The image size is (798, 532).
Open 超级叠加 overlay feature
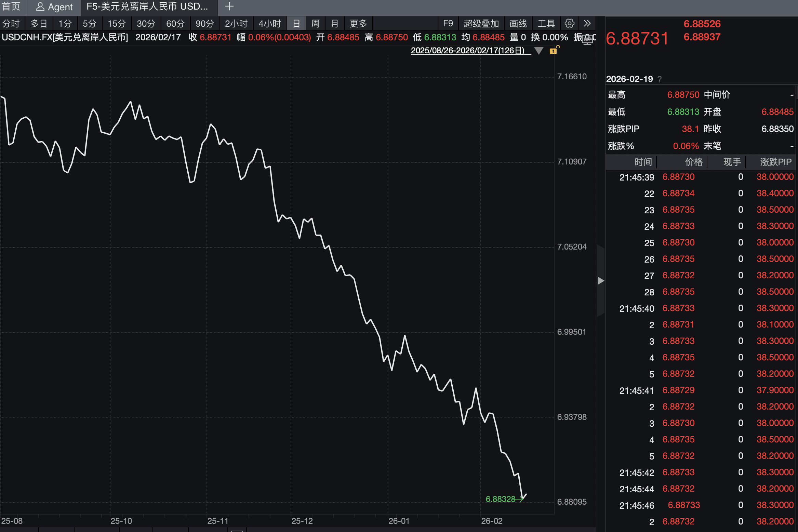(x=481, y=24)
